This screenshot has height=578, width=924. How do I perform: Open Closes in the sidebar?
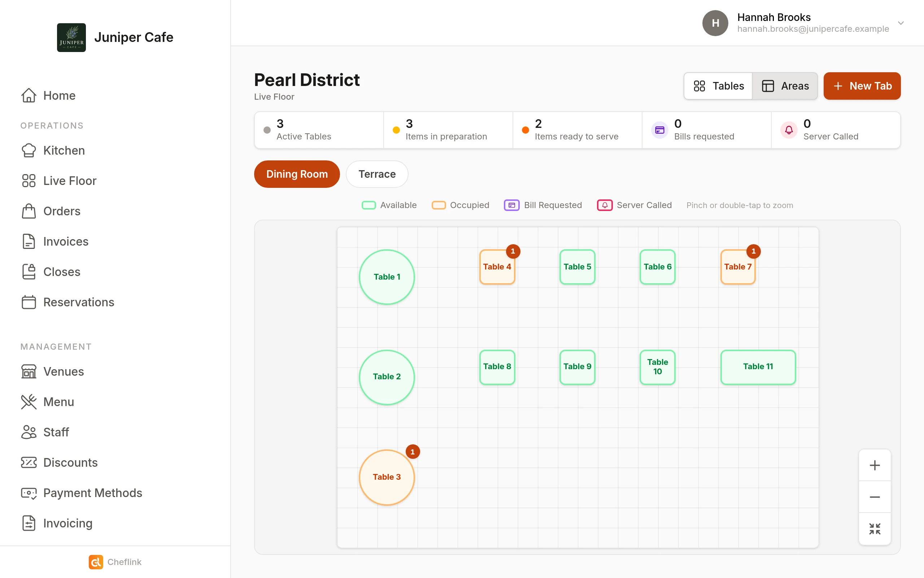51,271
